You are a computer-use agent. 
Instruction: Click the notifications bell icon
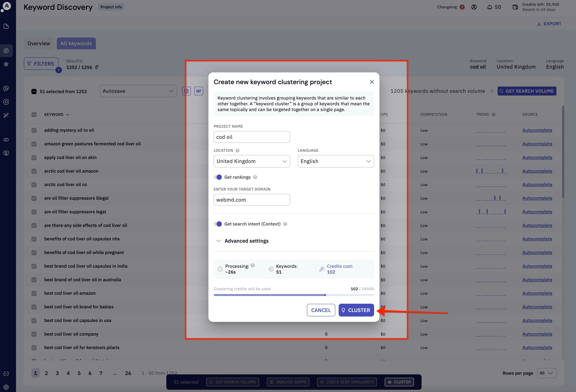(490, 7)
